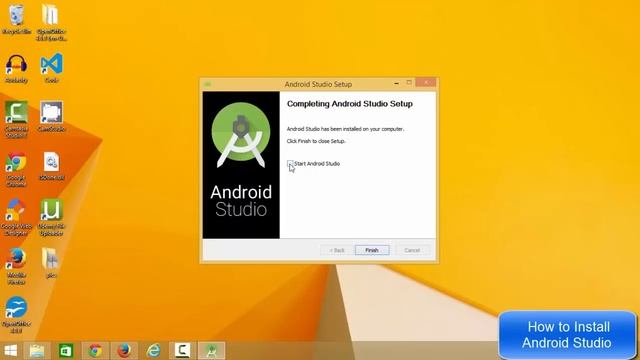640x360 pixels.
Task: Select the Google Chrome desktop shortcut
Action: coord(16,169)
